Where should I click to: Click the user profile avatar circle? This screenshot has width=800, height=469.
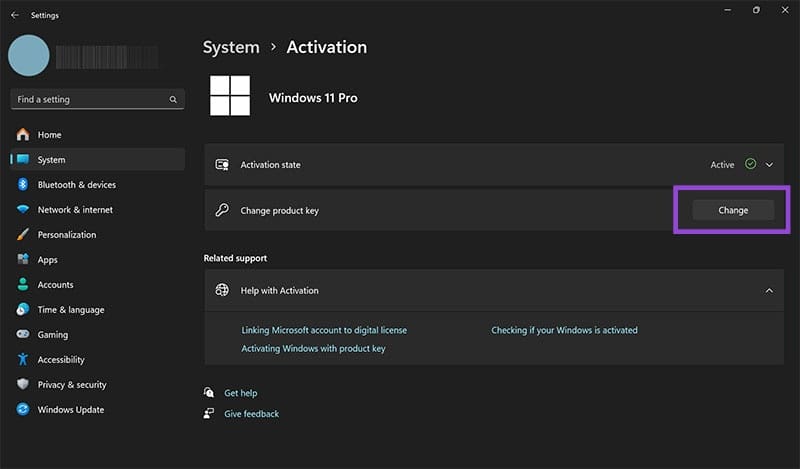click(29, 56)
